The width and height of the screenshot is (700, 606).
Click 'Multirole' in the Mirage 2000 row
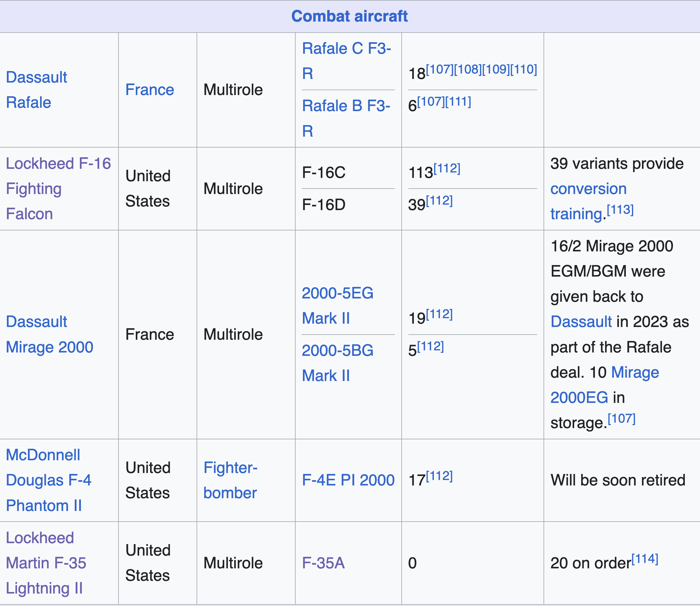tap(233, 335)
